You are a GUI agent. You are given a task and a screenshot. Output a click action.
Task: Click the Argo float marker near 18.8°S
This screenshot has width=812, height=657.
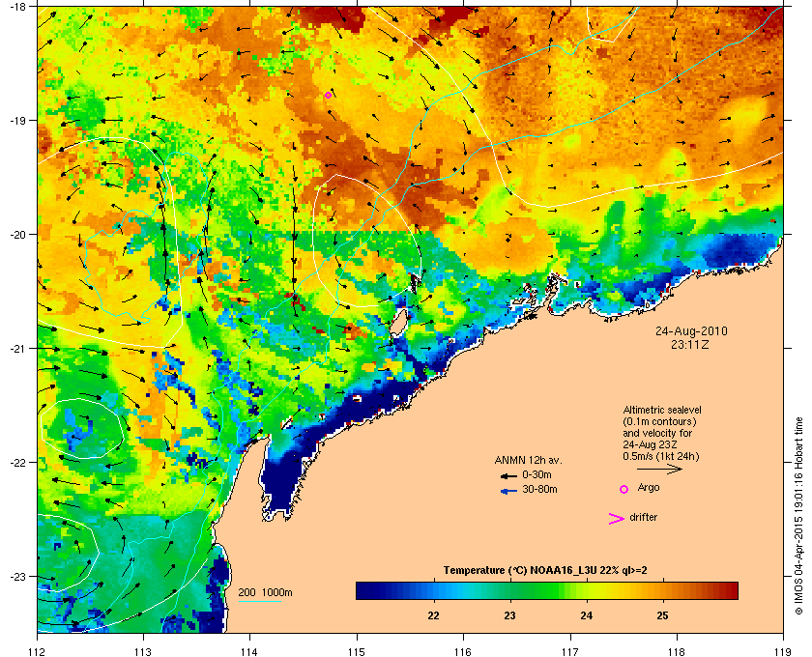tap(328, 96)
